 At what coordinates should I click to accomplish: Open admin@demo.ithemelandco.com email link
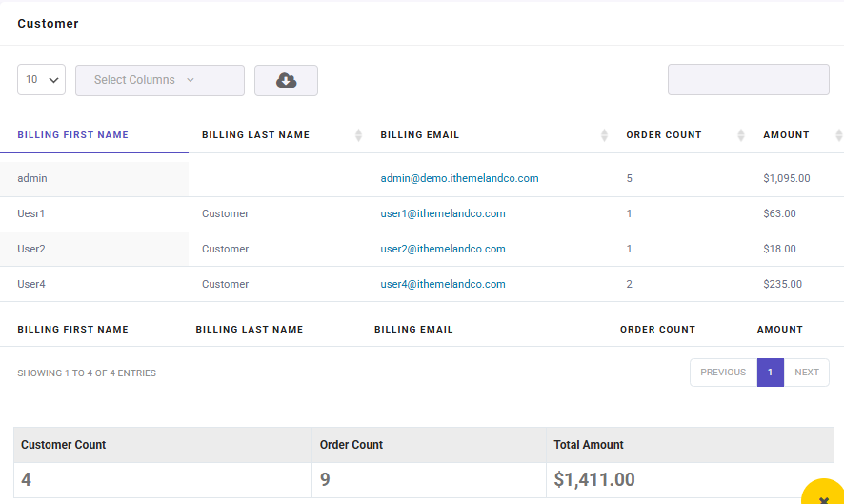pos(459,178)
